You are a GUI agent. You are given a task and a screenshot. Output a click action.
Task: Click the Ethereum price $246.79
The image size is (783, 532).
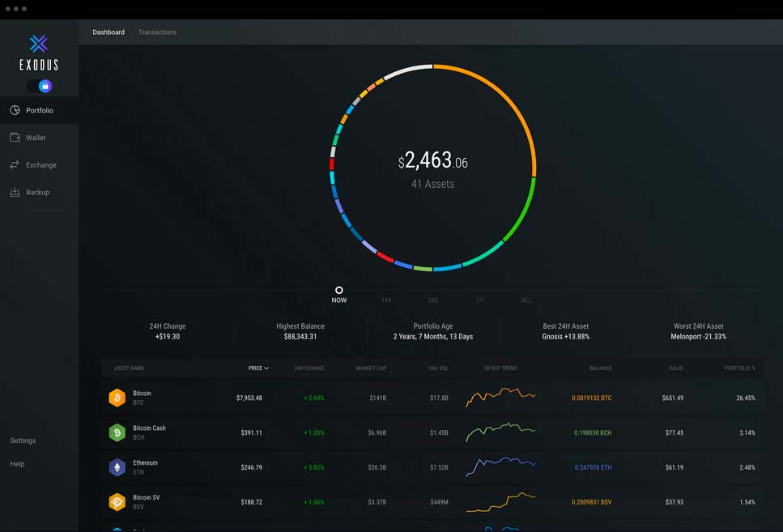251,467
